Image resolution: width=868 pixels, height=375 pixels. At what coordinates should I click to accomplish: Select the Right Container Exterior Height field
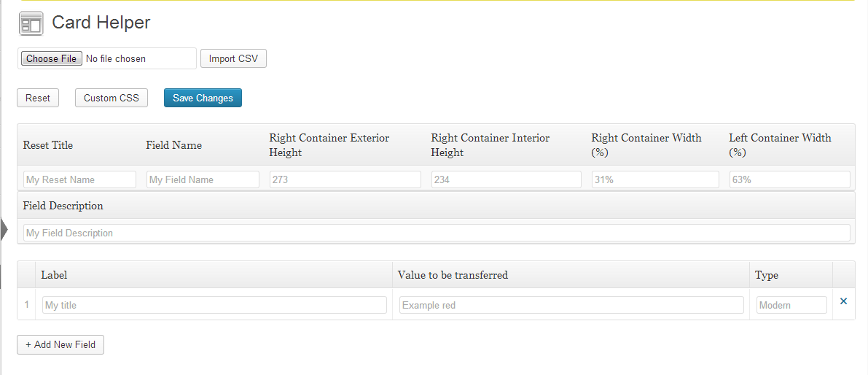click(x=345, y=179)
